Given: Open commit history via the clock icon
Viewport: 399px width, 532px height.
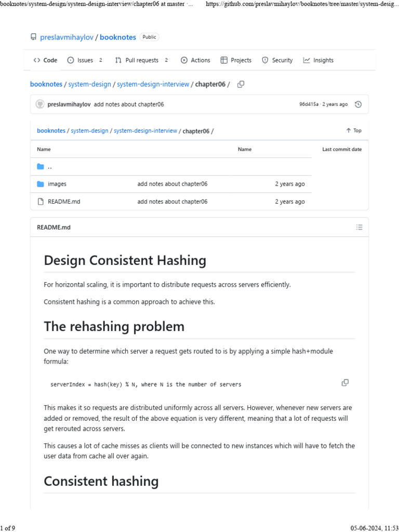Looking at the screenshot, I should click(x=358, y=104).
